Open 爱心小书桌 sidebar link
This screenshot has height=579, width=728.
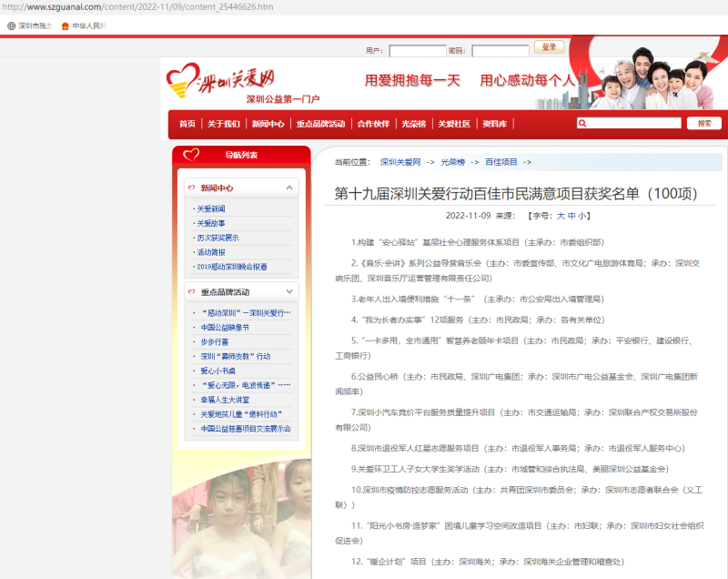(x=217, y=371)
